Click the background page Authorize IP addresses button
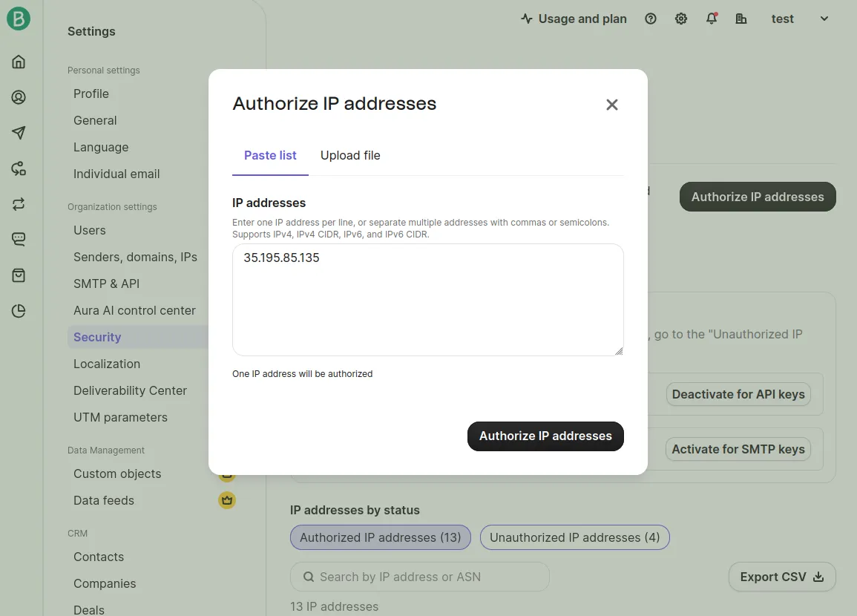857x616 pixels. pos(758,197)
